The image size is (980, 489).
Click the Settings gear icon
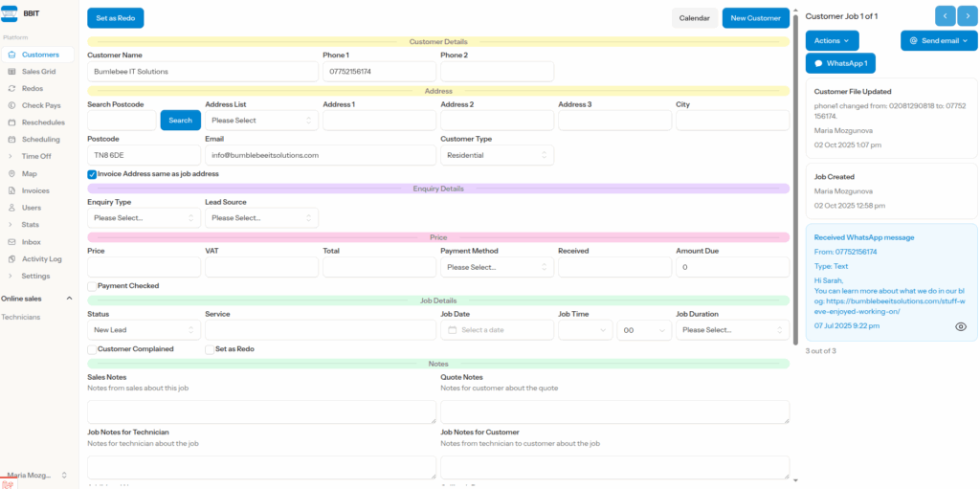coord(11,276)
